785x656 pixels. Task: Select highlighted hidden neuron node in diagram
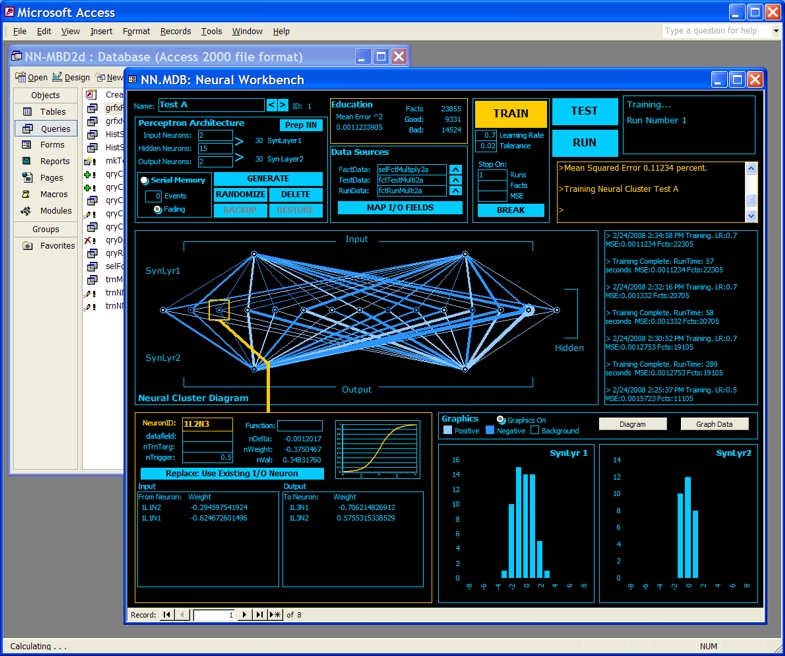point(219,310)
